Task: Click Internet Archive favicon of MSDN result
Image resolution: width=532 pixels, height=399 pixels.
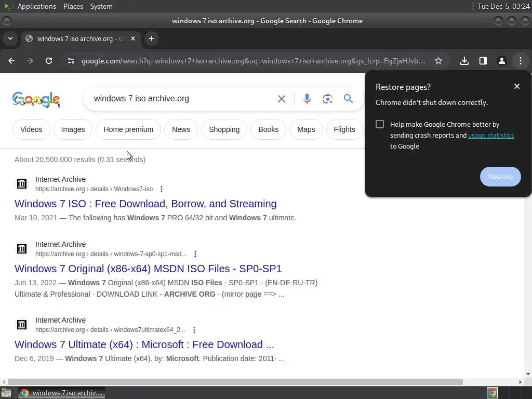Action: (22, 249)
